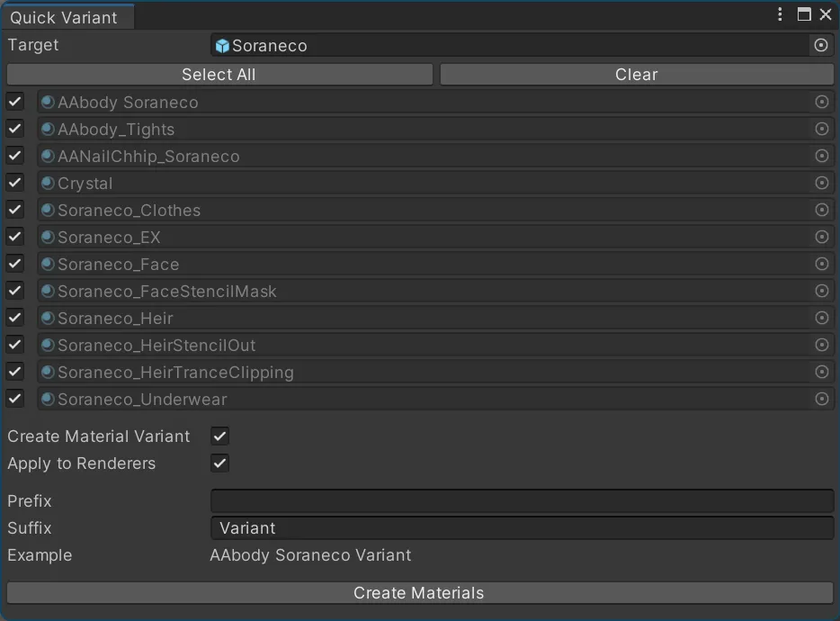This screenshot has width=840, height=621.
Task: Select the Quick Variant tab
Action: (x=64, y=17)
